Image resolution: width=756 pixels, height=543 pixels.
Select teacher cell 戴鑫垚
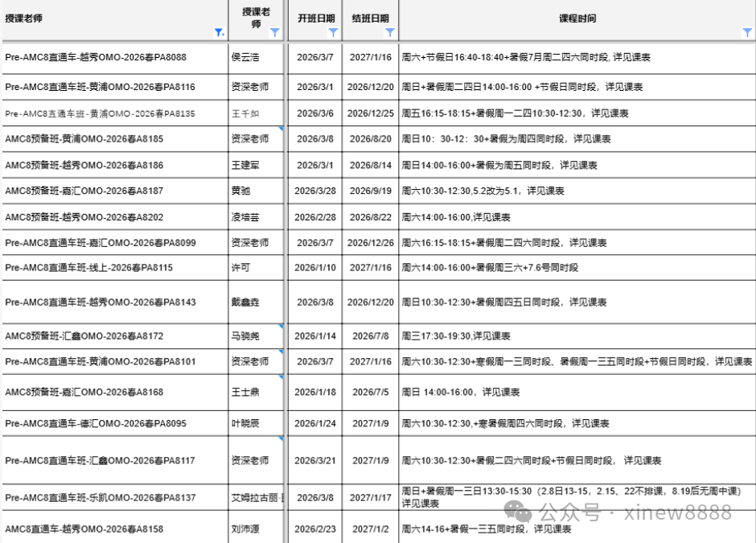click(x=246, y=302)
